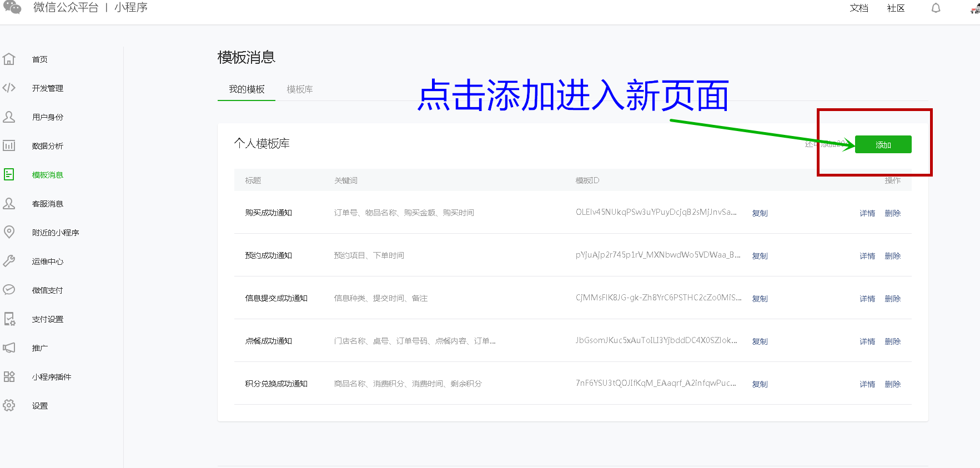Copy template ID for 购买成功通知
This screenshot has height=468, width=980.
point(760,213)
